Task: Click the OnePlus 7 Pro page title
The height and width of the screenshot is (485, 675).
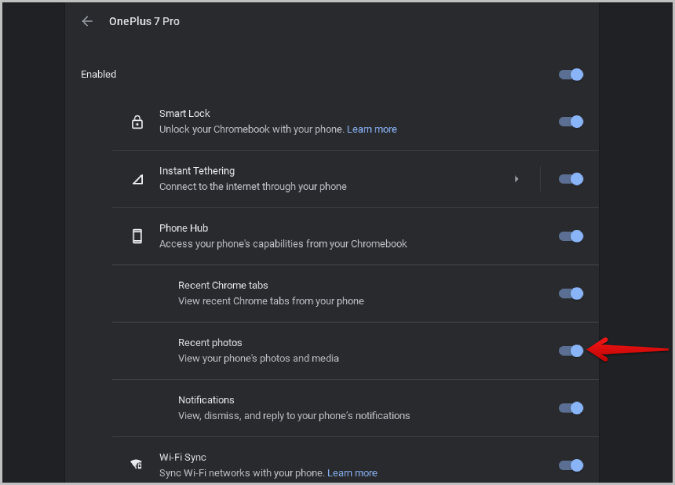Action: tap(144, 21)
